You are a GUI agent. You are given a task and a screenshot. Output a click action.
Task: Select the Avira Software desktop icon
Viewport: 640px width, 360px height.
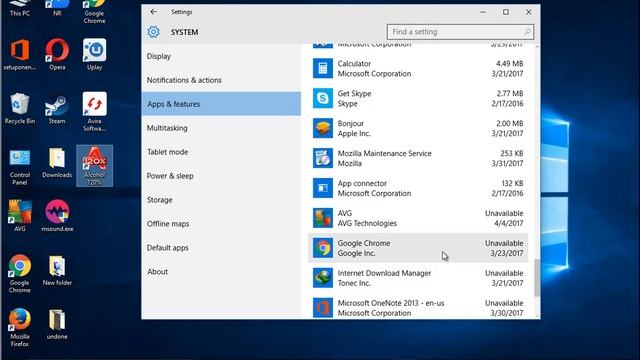[94, 112]
